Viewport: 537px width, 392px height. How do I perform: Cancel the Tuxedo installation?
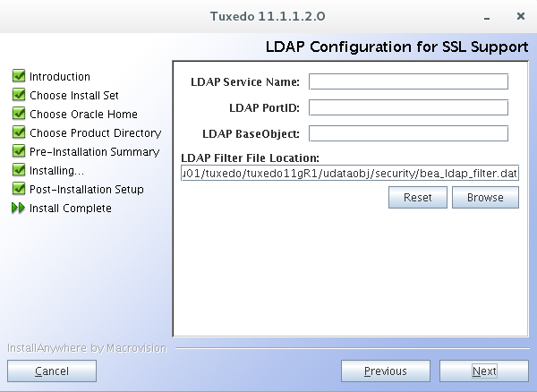(52, 371)
